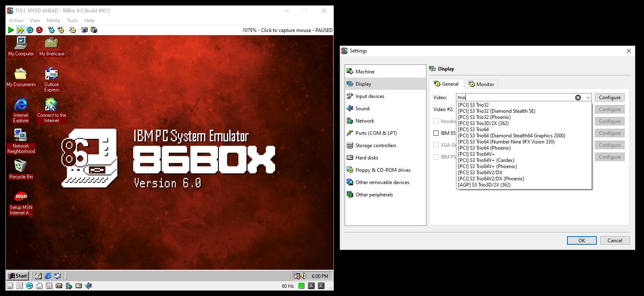Choose [PCI] S3 Trio64V2/DX (Phoenix)
Viewport: 644px width, 296px height.
(524, 179)
